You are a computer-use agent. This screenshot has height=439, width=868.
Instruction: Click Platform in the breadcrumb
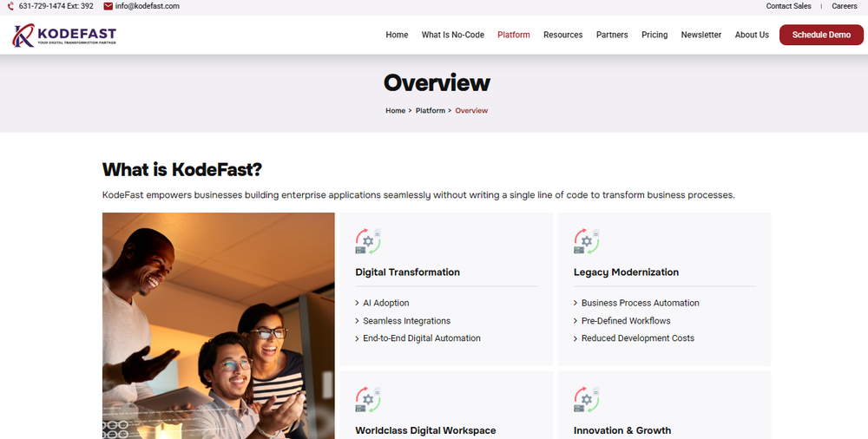(431, 111)
